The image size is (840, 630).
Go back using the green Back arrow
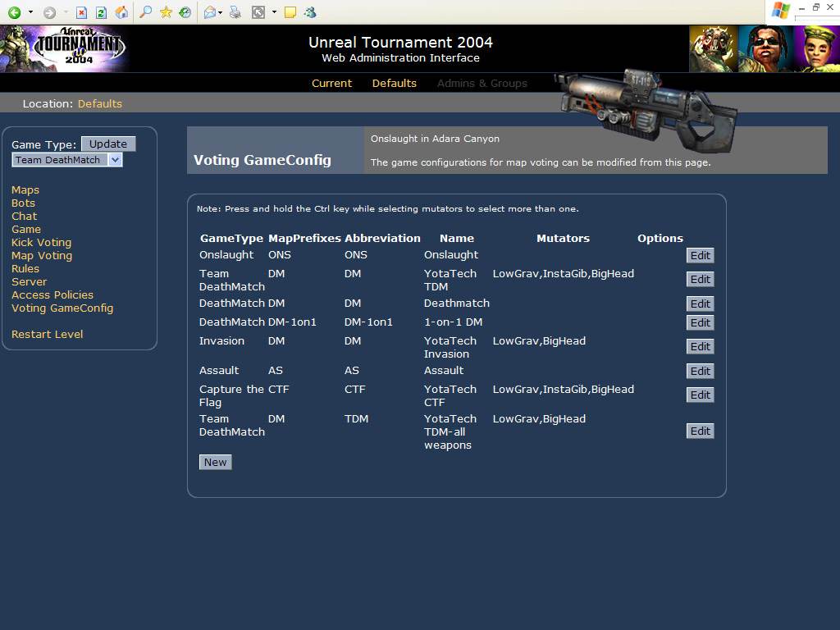(x=15, y=12)
